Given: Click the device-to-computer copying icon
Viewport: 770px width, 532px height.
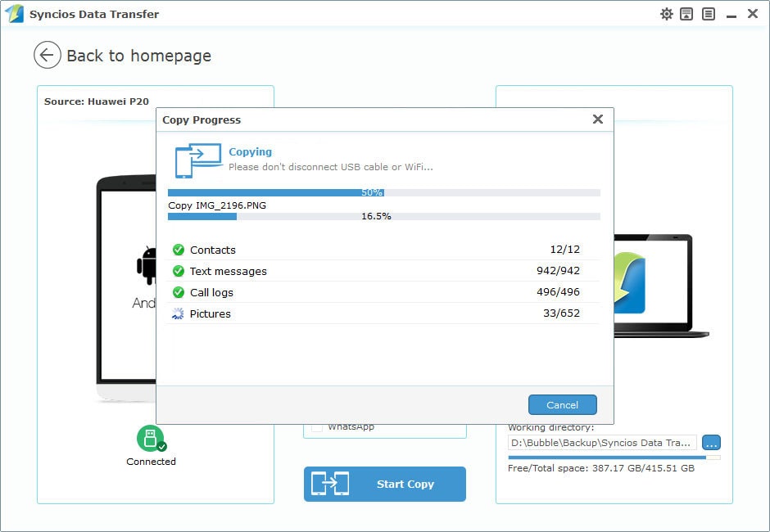Looking at the screenshot, I should (x=198, y=160).
